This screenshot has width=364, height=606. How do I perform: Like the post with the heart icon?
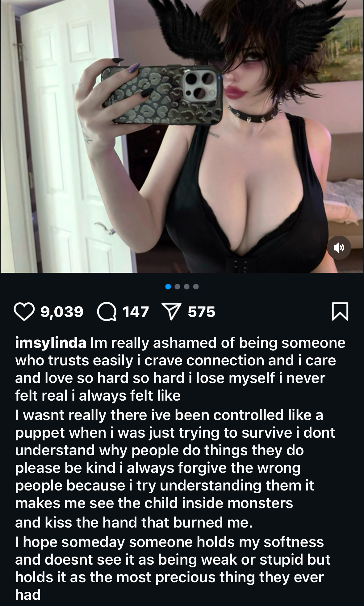(24, 312)
